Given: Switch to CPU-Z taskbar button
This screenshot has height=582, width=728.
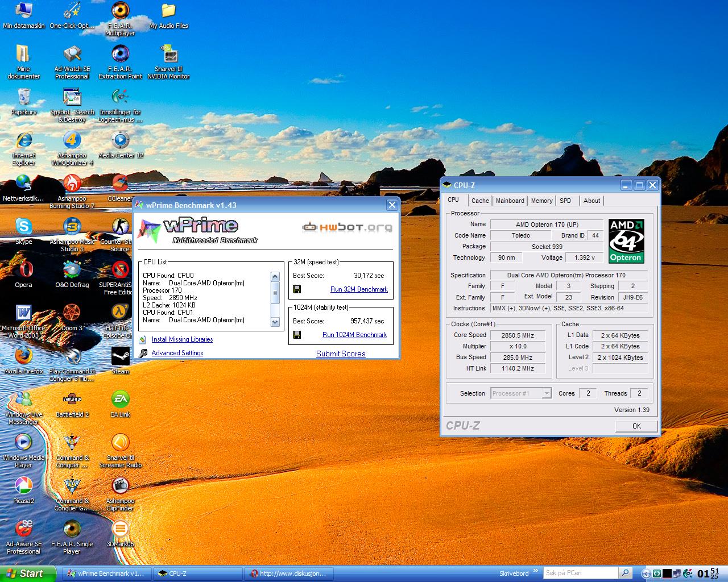Looking at the screenshot, I should click(x=198, y=573).
